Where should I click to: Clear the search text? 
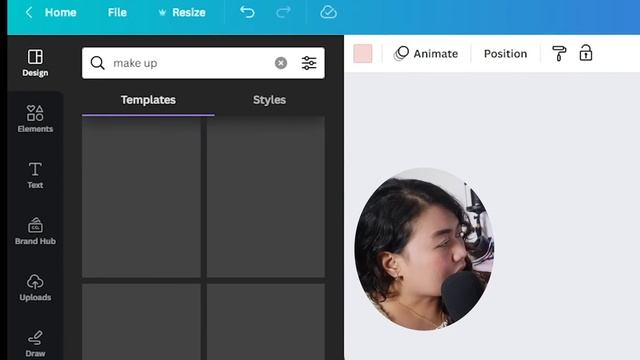tap(281, 63)
